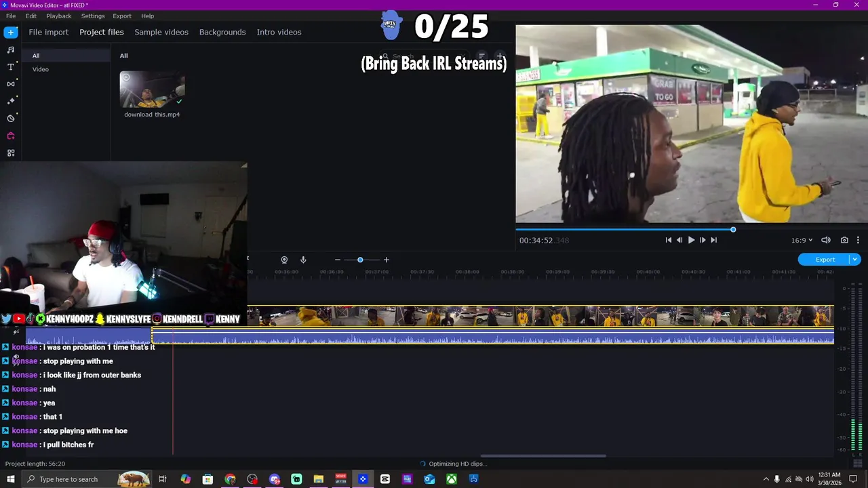Image resolution: width=868 pixels, height=488 pixels.
Task: Select the download this.mp4 thumbnail
Action: pyautogui.click(x=153, y=89)
